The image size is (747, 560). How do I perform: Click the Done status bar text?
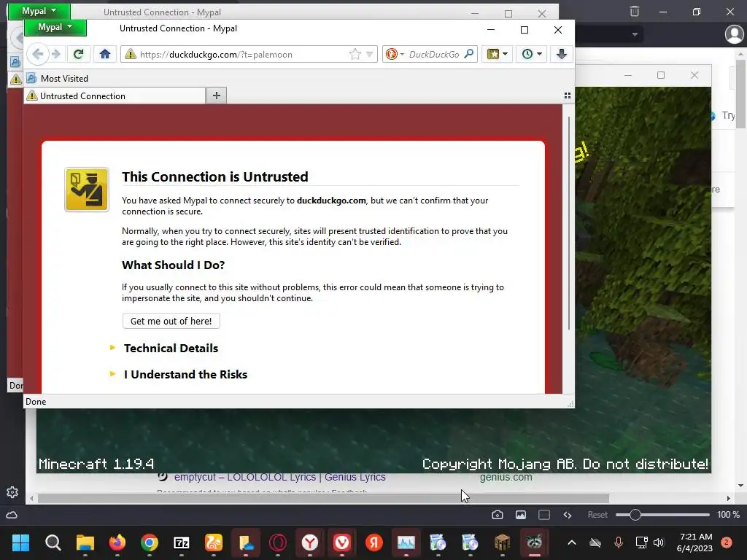coord(36,402)
